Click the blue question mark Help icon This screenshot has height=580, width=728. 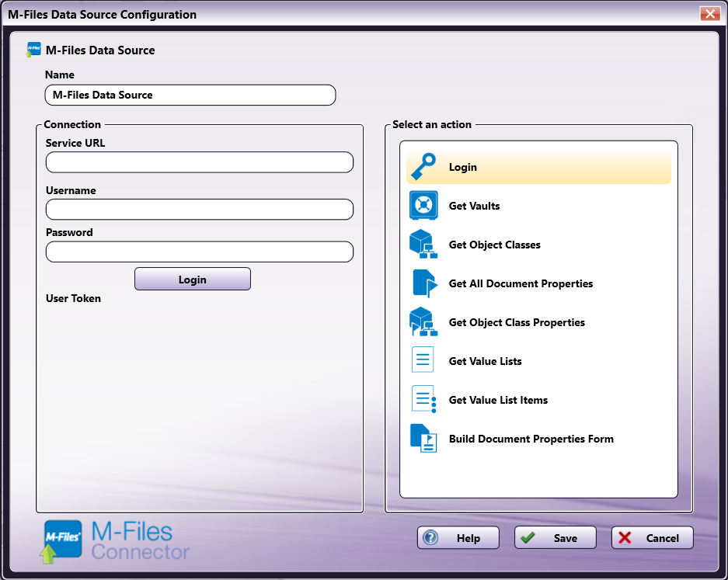tap(430, 538)
